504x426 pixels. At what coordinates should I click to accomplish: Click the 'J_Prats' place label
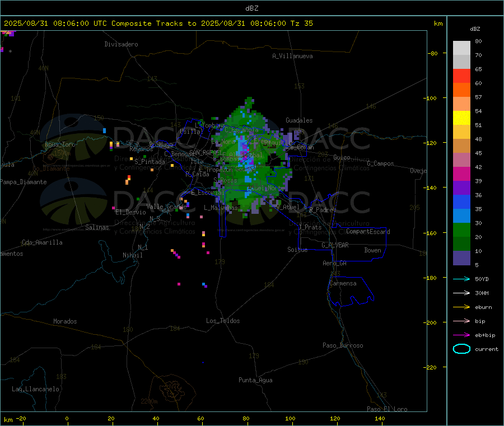coord(310,227)
